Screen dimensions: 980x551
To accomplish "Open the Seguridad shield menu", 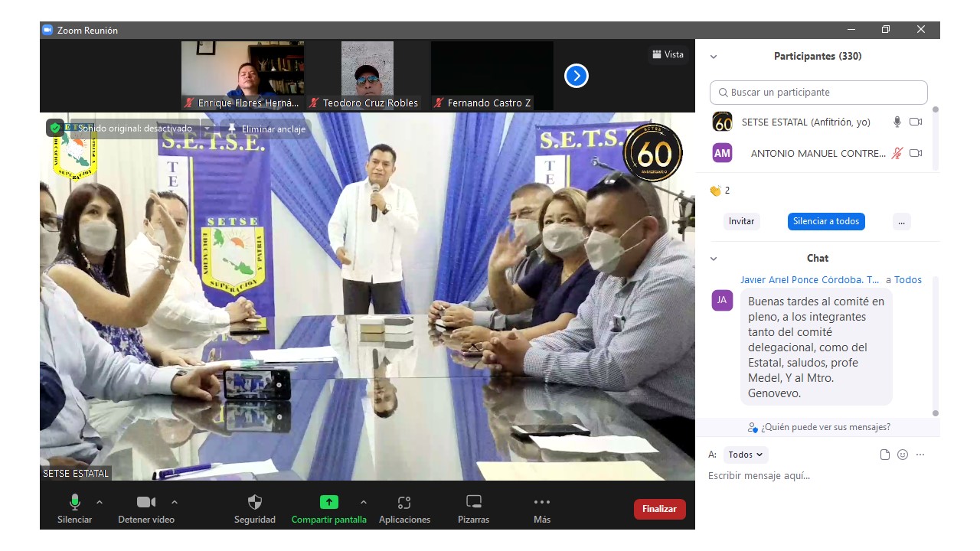I will point(255,509).
